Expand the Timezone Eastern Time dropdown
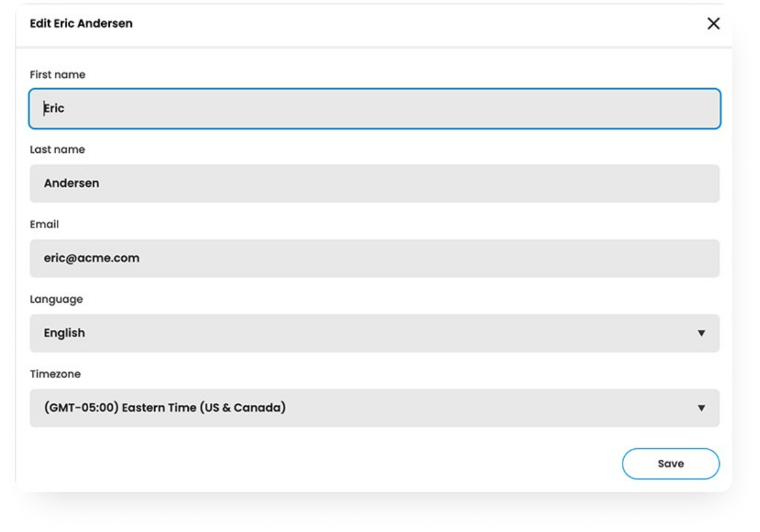Screen dimensions: 760x532 374,408
